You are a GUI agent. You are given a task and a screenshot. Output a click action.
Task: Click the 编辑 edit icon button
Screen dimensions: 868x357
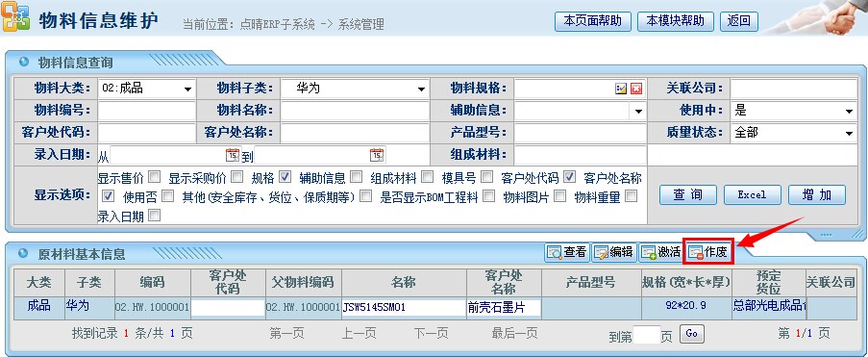point(614,252)
